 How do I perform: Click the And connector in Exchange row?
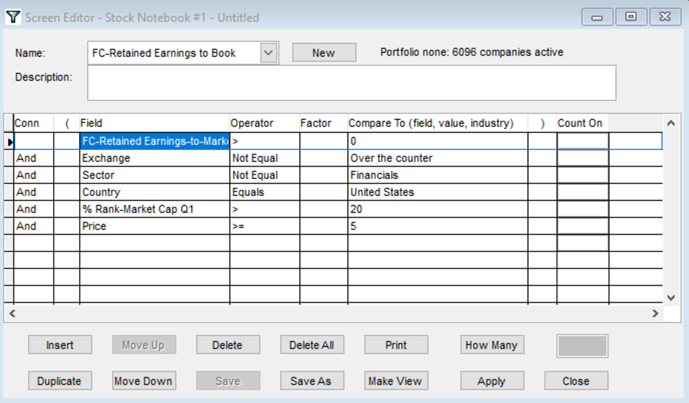tap(34, 158)
